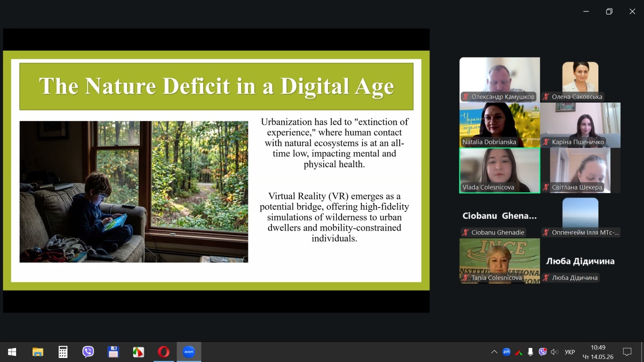644x362 pixels.
Task: Open the Opera browser from the taskbar
Action: [x=163, y=352]
